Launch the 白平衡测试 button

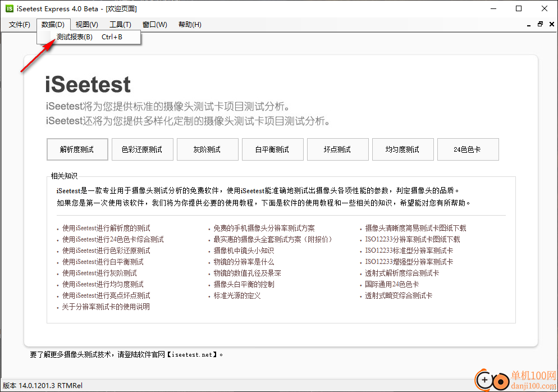coord(273,149)
